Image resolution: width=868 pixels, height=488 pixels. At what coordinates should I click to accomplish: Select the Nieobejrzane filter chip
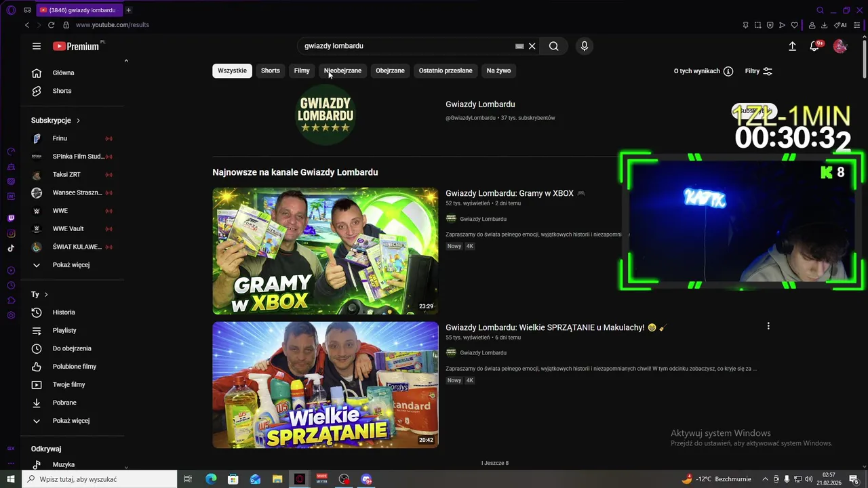pyautogui.click(x=342, y=70)
